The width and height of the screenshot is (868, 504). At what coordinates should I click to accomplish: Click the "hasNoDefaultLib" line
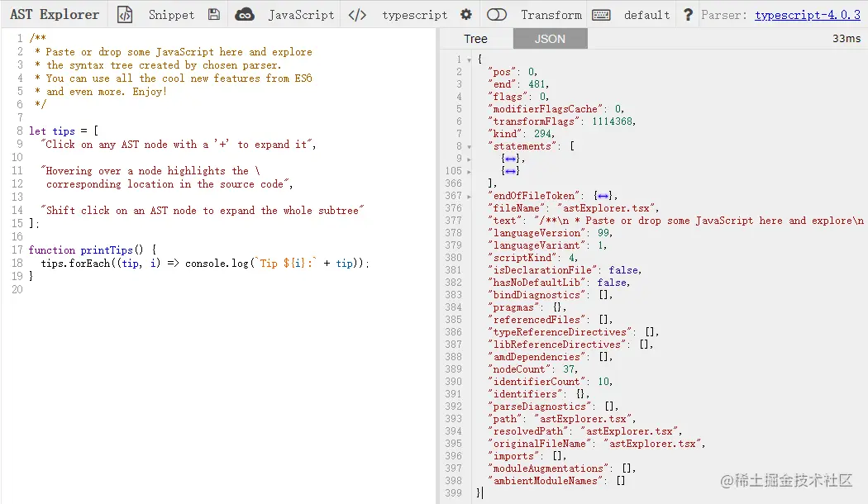pyautogui.click(x=559, y=282)
